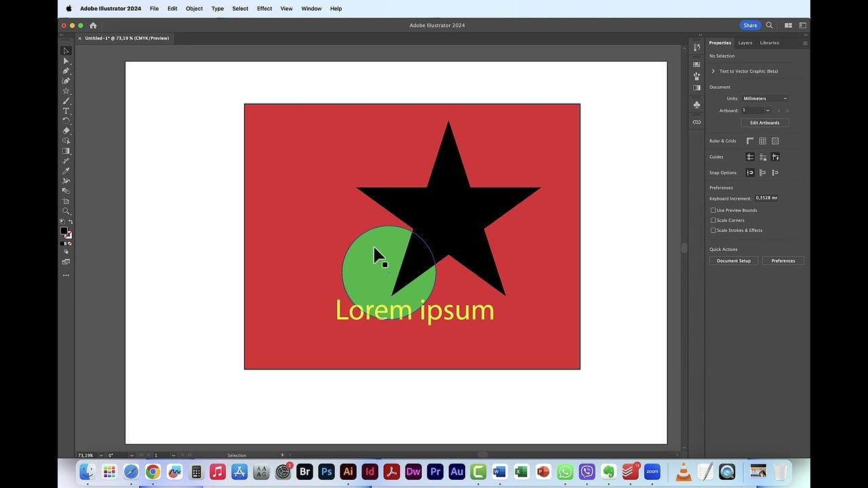The image size is (868, 488).
Task: Expand Text to Vector Graphic (Beta) section
Action: click(713, 71)
